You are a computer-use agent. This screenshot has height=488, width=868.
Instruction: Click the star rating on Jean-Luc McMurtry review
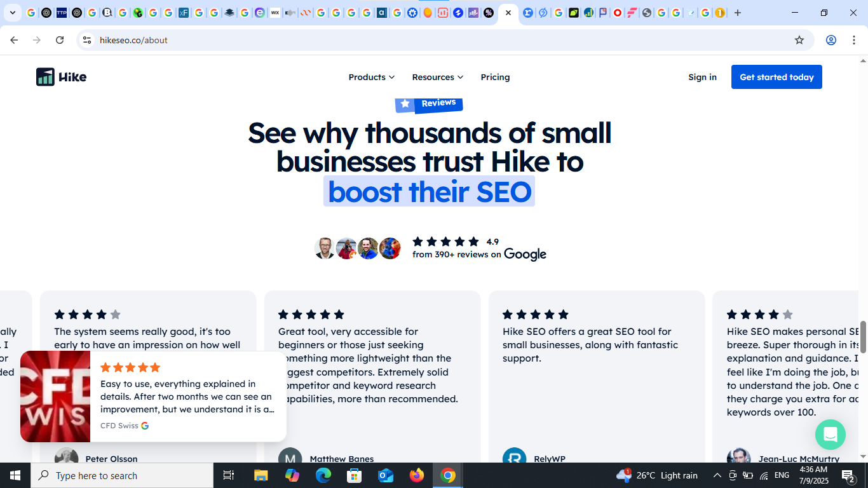pyautogui.click(x=759, y=315)
